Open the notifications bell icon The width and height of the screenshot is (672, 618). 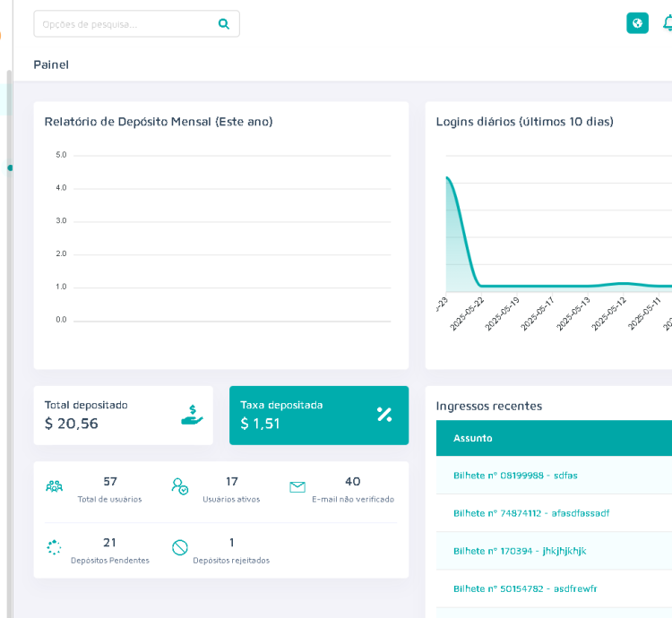click(668, 23)
